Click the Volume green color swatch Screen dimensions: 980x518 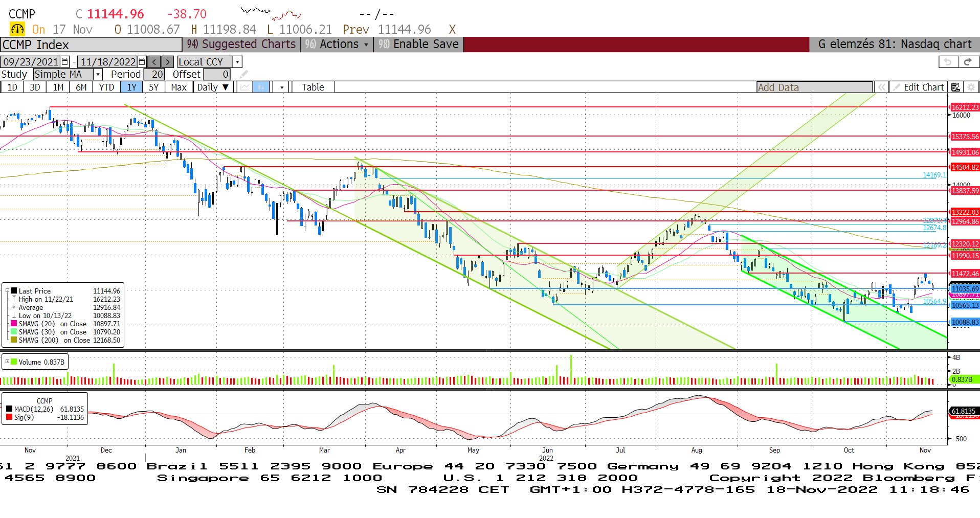coord(14,362)
